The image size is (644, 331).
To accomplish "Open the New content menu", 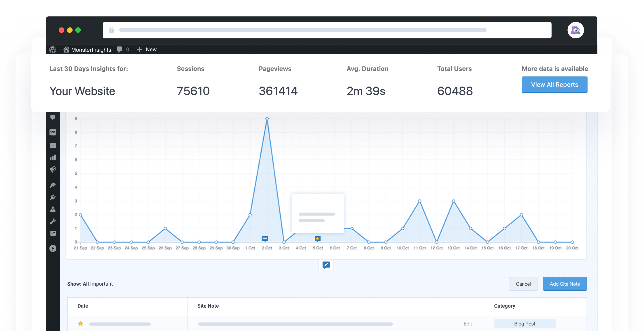I will click(x=147, y=49).
